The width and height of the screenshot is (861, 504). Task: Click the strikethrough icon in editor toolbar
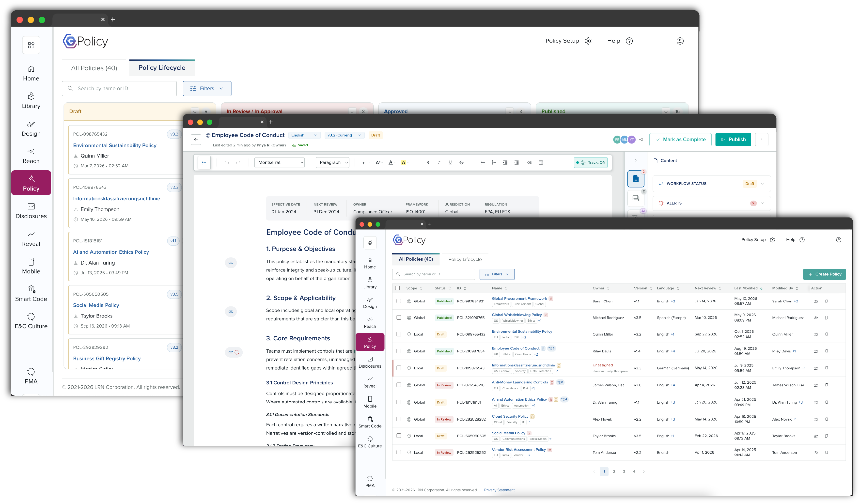point(461,163)
